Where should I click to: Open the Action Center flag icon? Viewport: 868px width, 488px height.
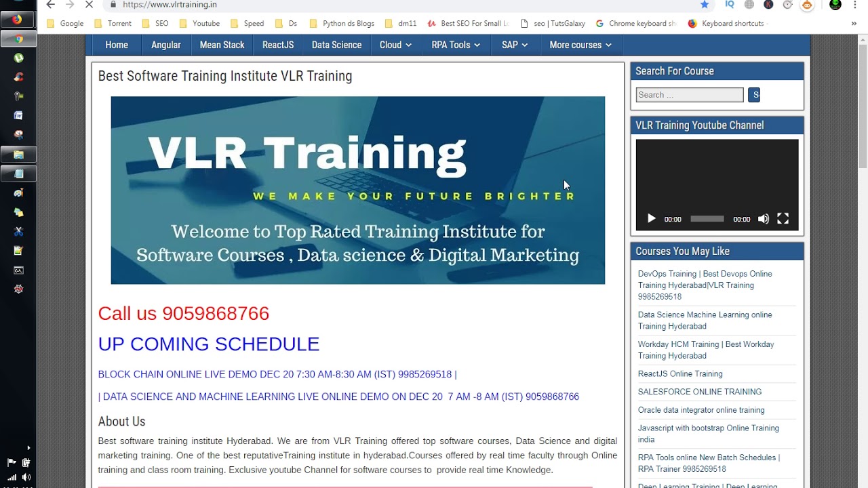pos(11,463)
